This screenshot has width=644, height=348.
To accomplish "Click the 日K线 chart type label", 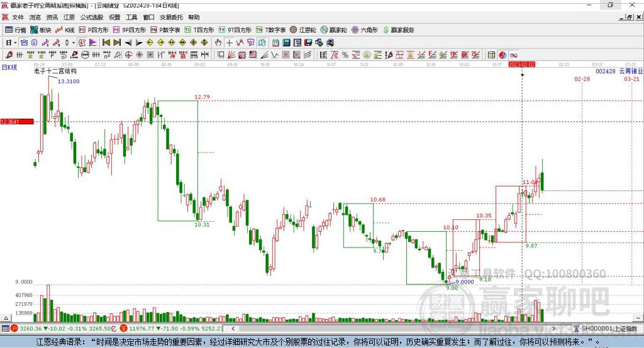I will [9, 67].
